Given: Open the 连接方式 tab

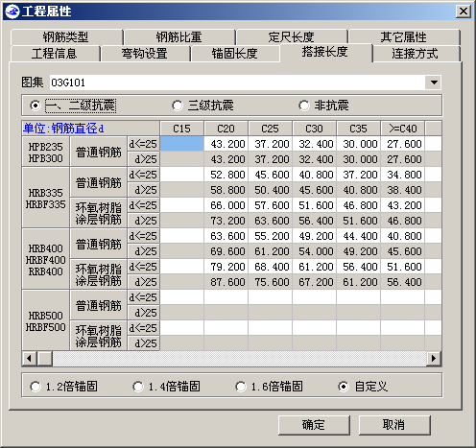Looking at the screenshot, I should point(416,54).
